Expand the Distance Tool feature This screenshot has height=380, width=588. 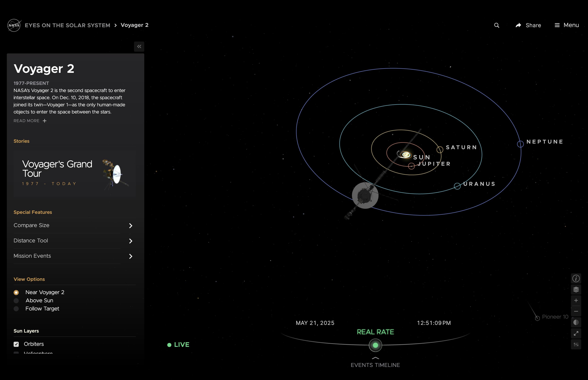coord(130,241)
